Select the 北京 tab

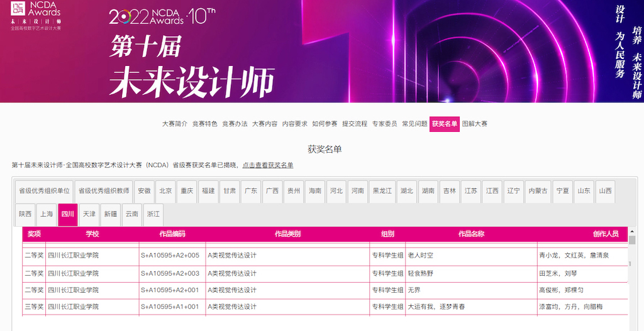click(x=165, y=191)
